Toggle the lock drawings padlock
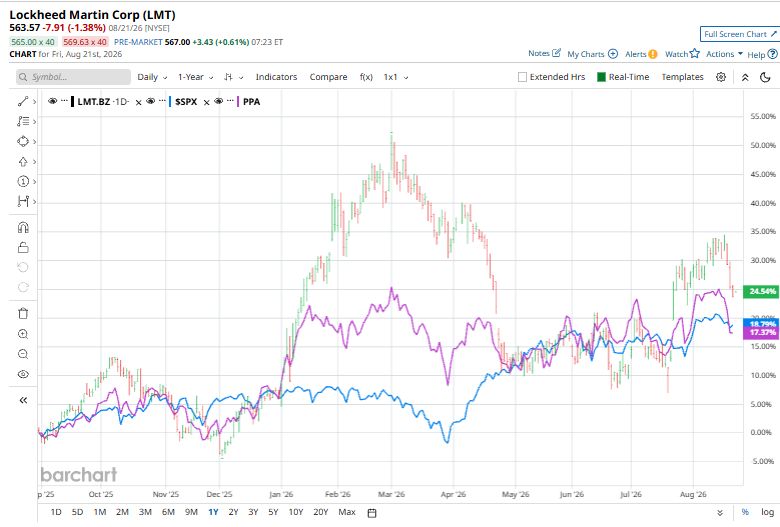Image resolution: width=780 pixels, height=527 pixels. pyautogui.click(x=23, y=247)
